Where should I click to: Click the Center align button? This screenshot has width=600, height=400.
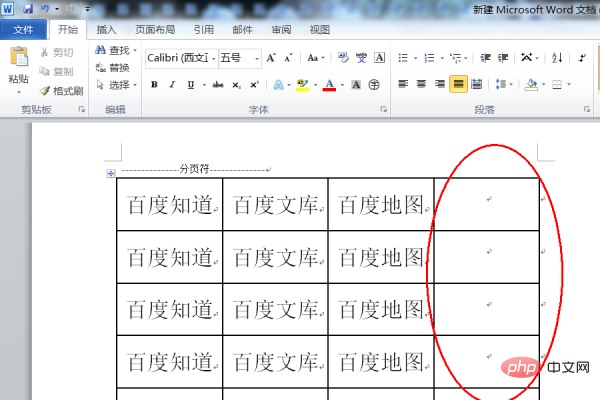tap(421, 84)
